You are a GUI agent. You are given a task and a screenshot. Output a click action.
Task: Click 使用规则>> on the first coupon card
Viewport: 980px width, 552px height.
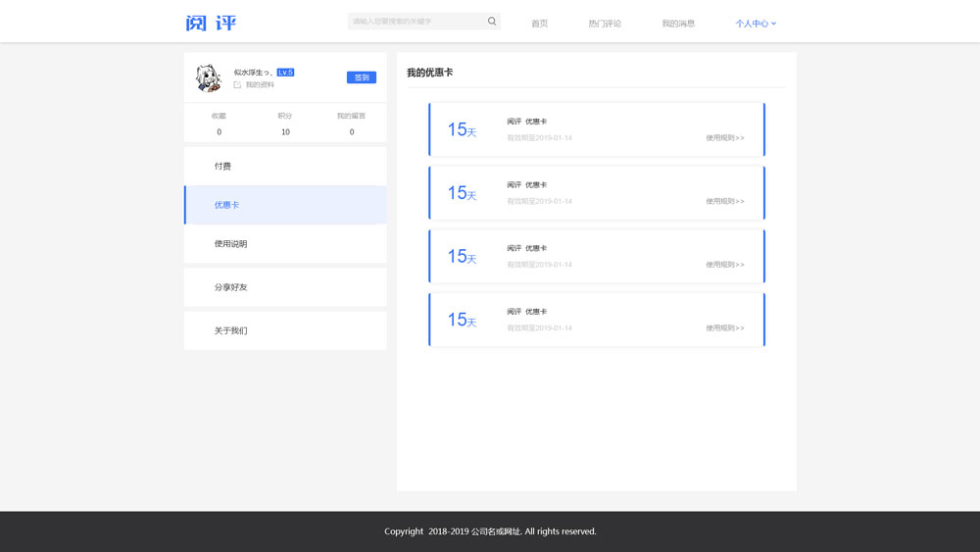pyautogui.click(x=724, y=138)
